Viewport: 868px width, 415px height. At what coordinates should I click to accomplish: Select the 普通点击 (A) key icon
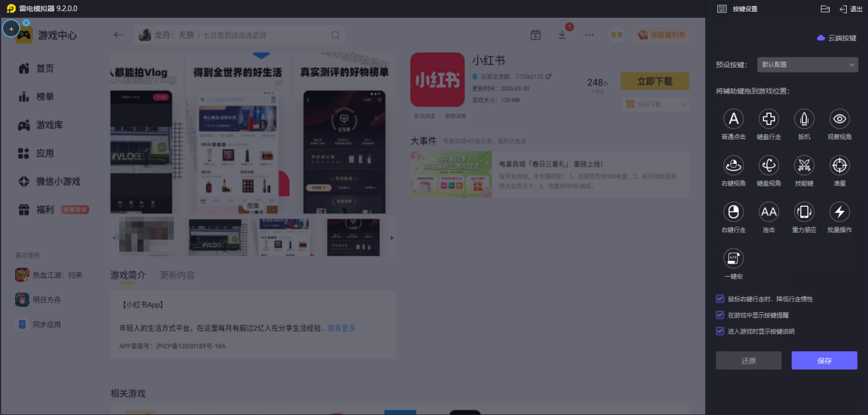733,119
